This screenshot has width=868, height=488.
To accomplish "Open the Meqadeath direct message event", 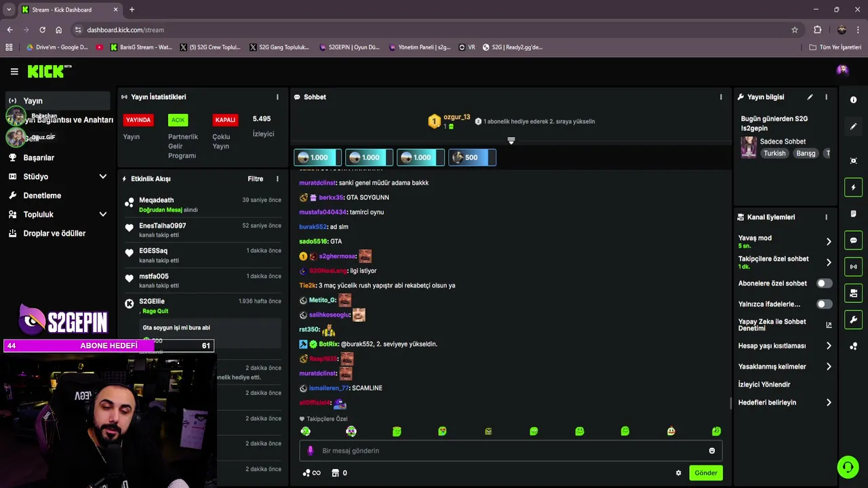I will [x=202, y=205].
